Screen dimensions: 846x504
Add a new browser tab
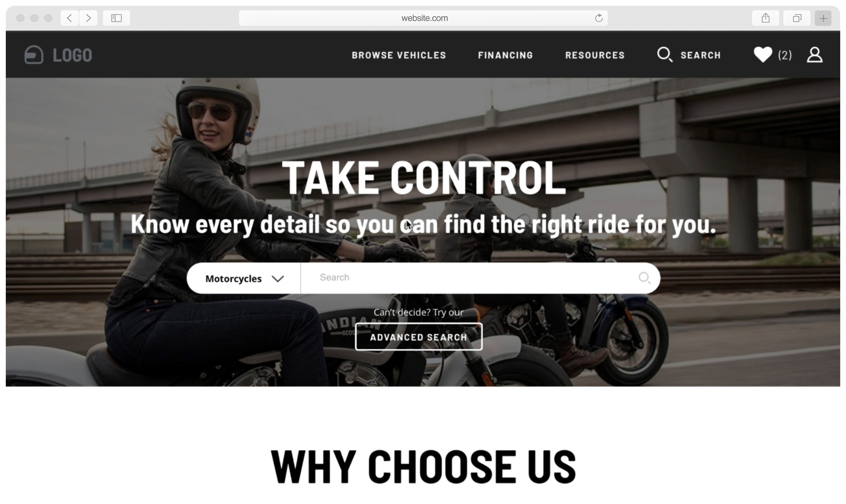(823, 18)
